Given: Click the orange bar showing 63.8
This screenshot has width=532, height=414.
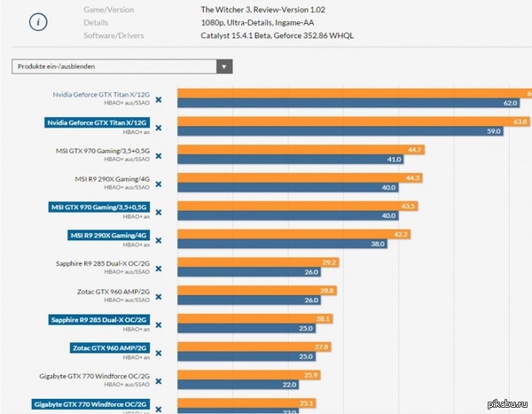Looking at the screenshot, I should 354,121.
